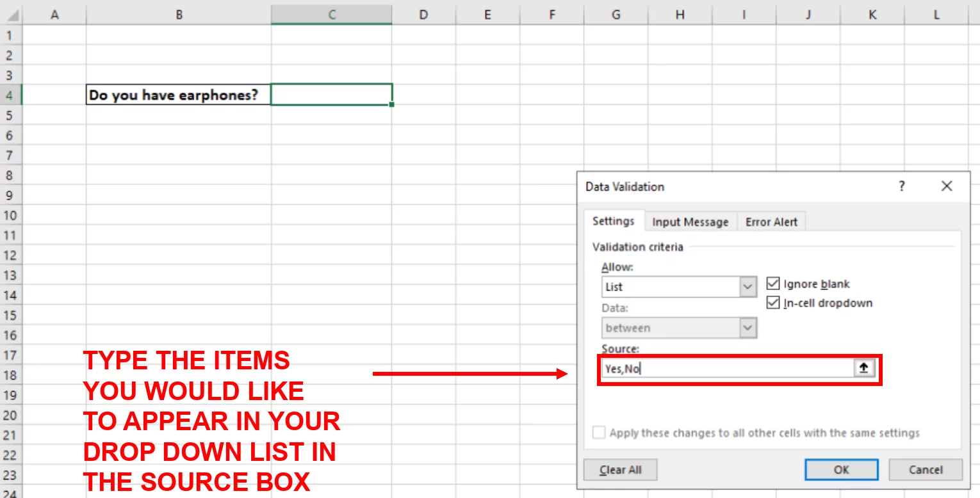Click the Cancel button
This screenshot has width=980, height=498.
pos(924,469)
